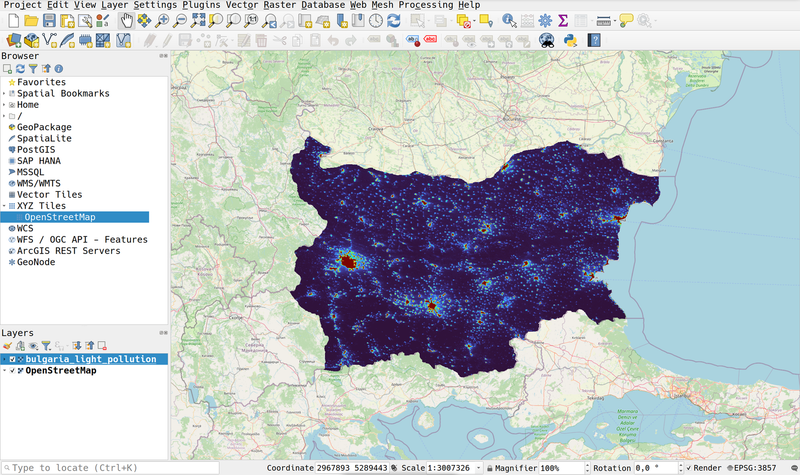Image resolution: width=800 pixels, height=475 pixels.
Task: Open the Raster menu
Action: pyautogui.click(x=281, y=5)
